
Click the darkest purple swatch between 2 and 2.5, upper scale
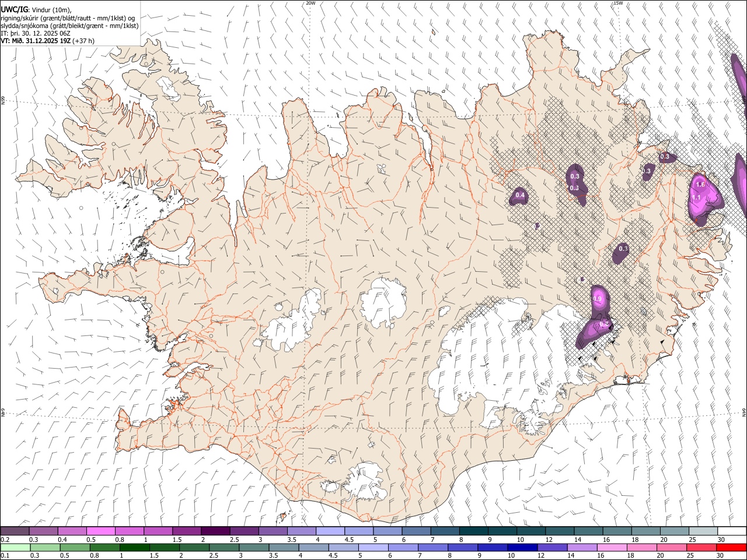[215, 531]
